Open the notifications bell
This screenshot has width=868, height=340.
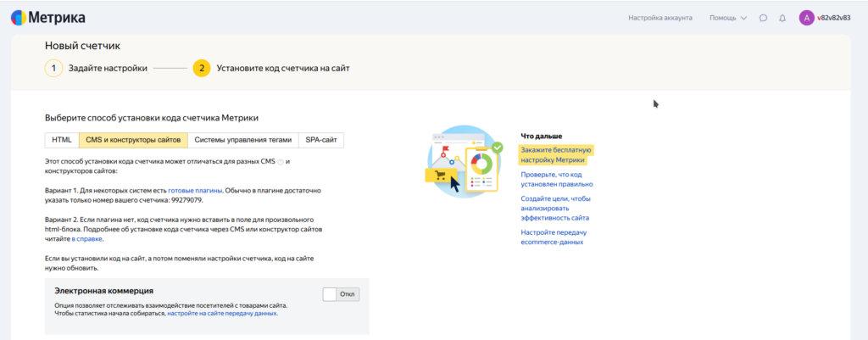(782, 18)
